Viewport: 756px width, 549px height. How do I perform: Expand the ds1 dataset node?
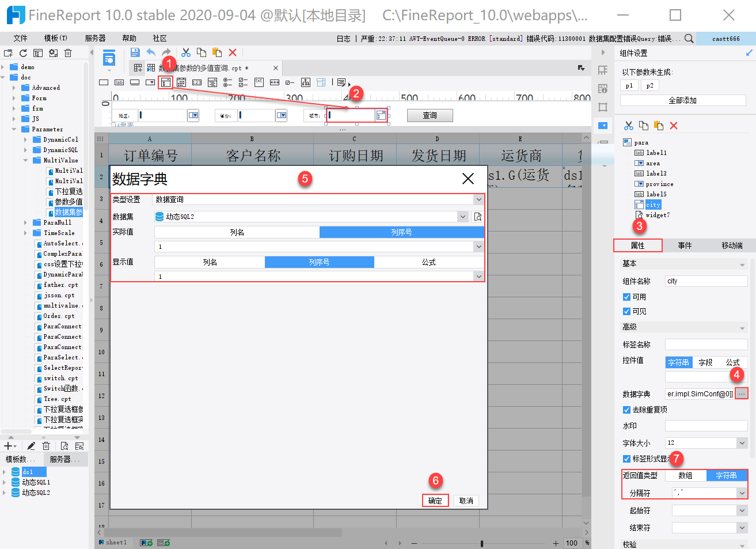coord(4,472)
